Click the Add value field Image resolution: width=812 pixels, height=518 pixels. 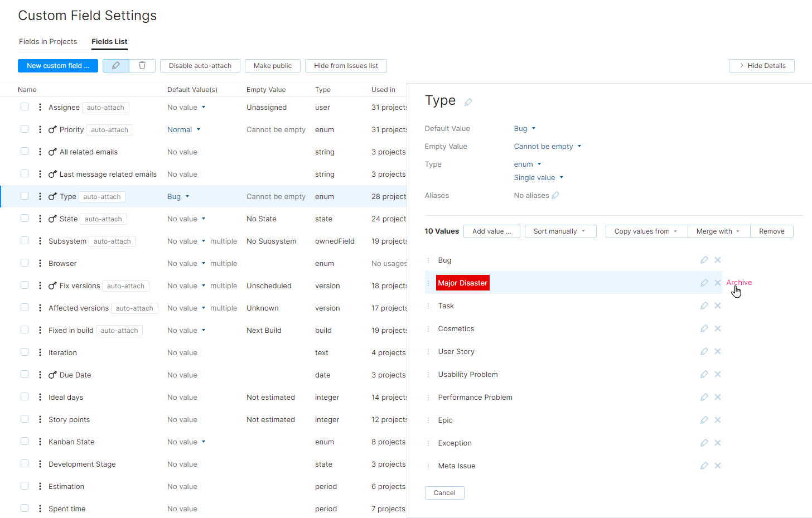click(x=491, y=231)
